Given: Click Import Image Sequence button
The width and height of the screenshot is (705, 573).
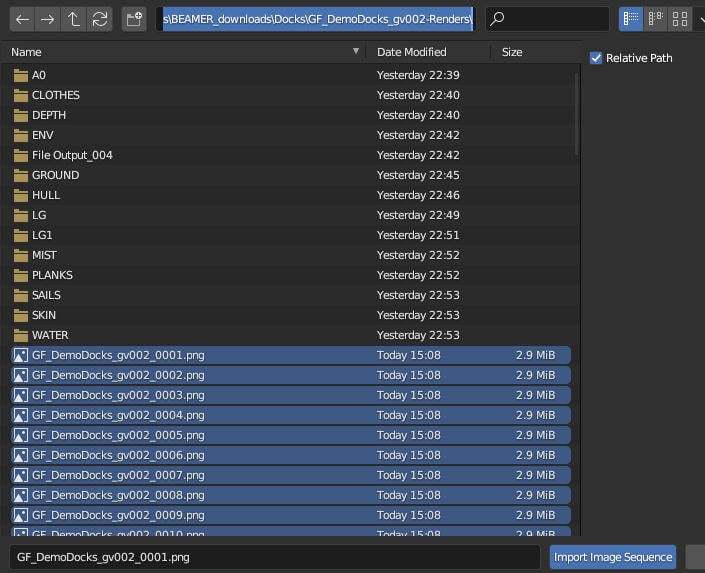Looking at the screenshot, I should (613, 557).
